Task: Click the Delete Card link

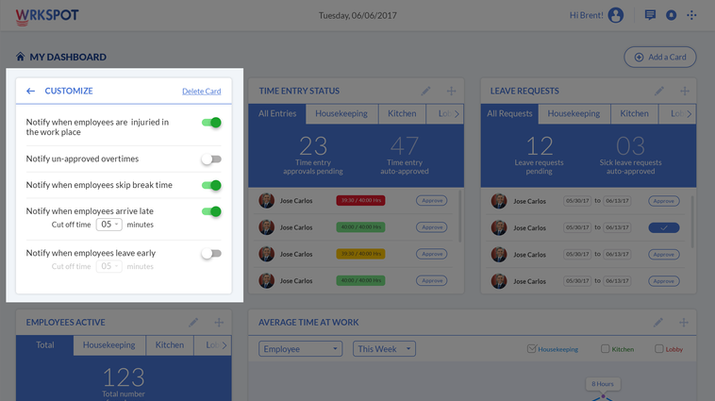Action: click(x=202, y=91)
